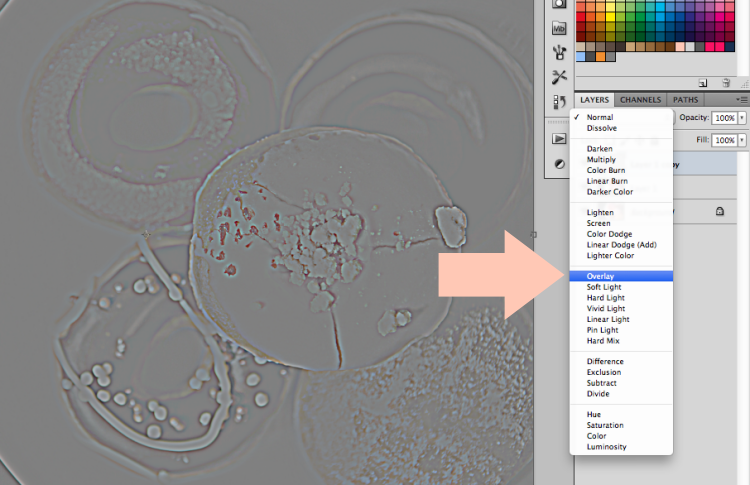The height and width of the screenshot is (485, 750).
Task: Choose Multiply blend mode
Action: [x=621, y=159]
